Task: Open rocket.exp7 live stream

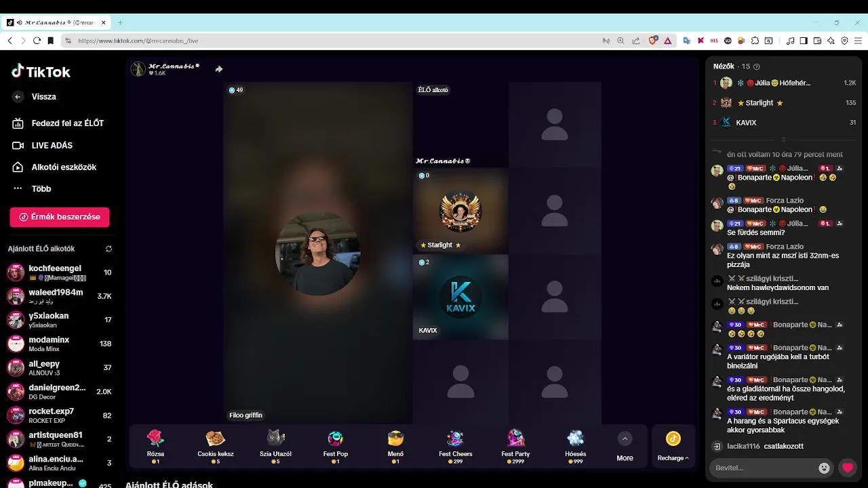Action: tap(60, 415)
